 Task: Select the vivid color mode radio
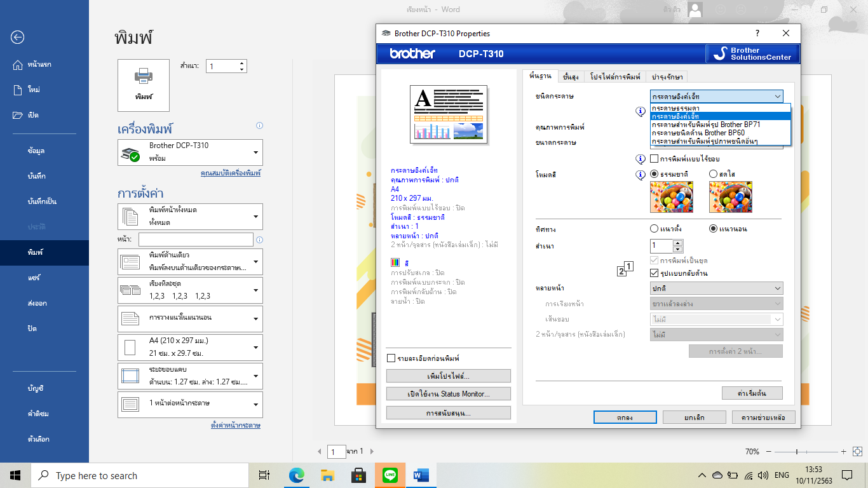click(x=713, y=174)
